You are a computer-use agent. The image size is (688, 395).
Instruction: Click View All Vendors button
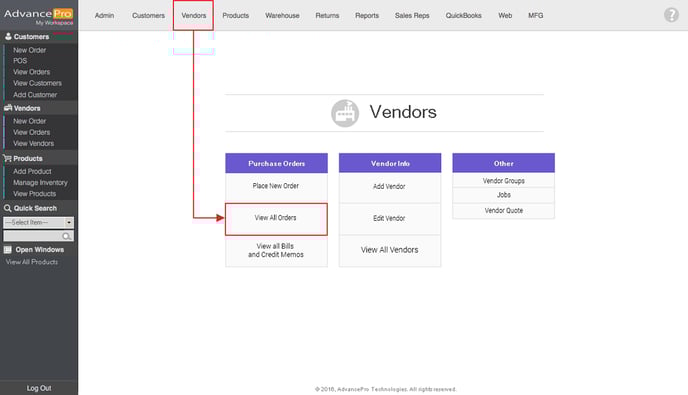(390, 250)
